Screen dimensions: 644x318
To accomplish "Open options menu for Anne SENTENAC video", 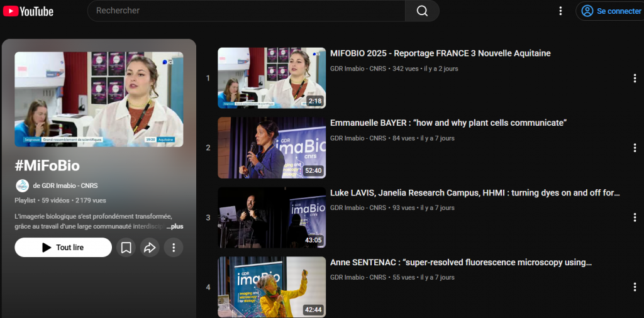I will pyautogui.click(x=635, y=287).
